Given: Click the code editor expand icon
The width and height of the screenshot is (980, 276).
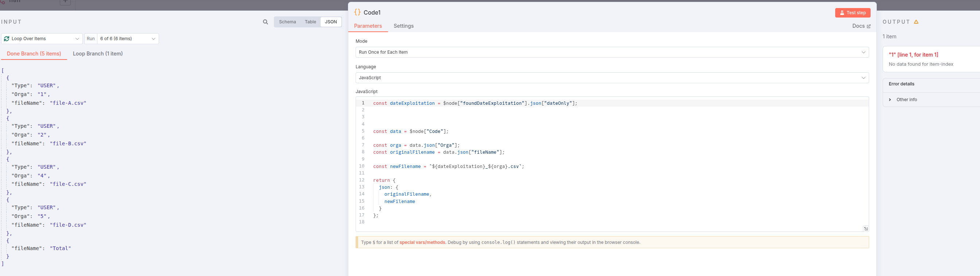Looking at the screenshot, I should coord(866,229).
